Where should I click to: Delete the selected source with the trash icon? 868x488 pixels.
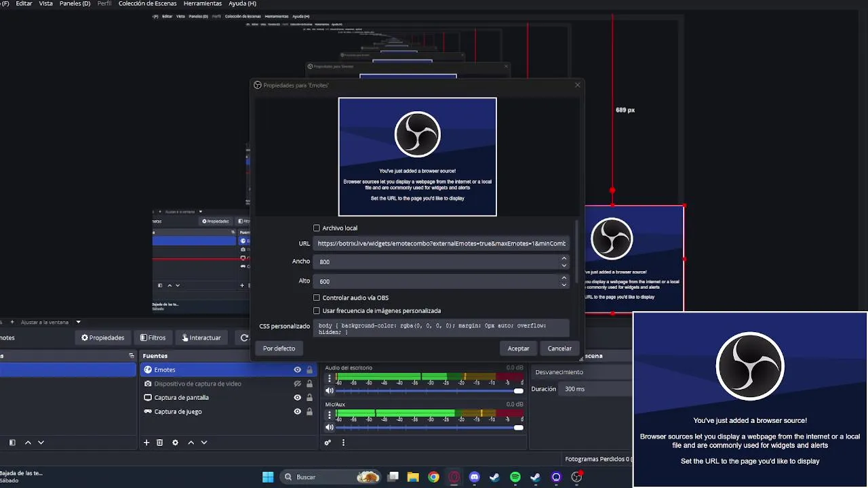tap(159, 443)
